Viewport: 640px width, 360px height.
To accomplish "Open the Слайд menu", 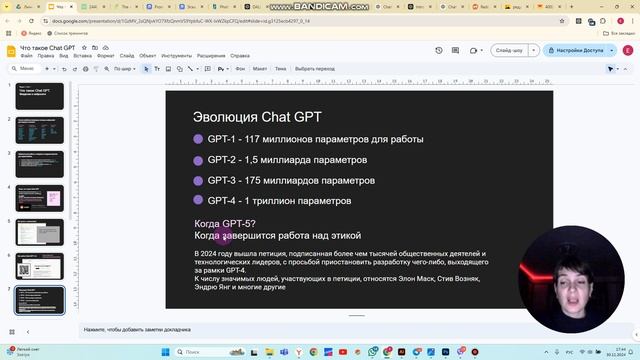I will click(127, 56).
